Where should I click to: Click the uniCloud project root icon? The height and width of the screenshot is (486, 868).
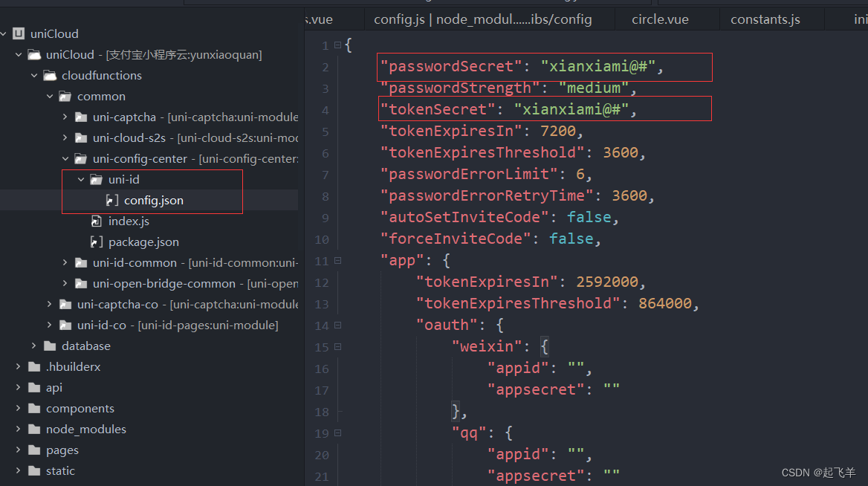pos(19,33)
